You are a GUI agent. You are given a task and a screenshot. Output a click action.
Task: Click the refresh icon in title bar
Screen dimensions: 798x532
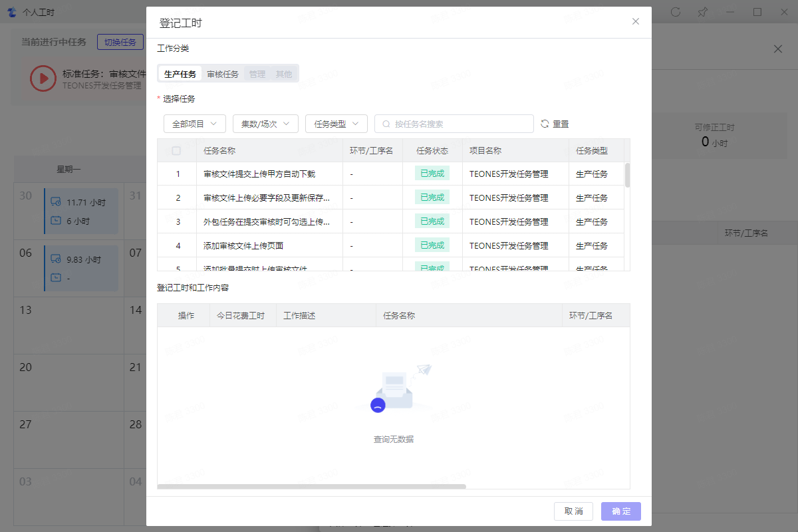click(x=676, y=12)
